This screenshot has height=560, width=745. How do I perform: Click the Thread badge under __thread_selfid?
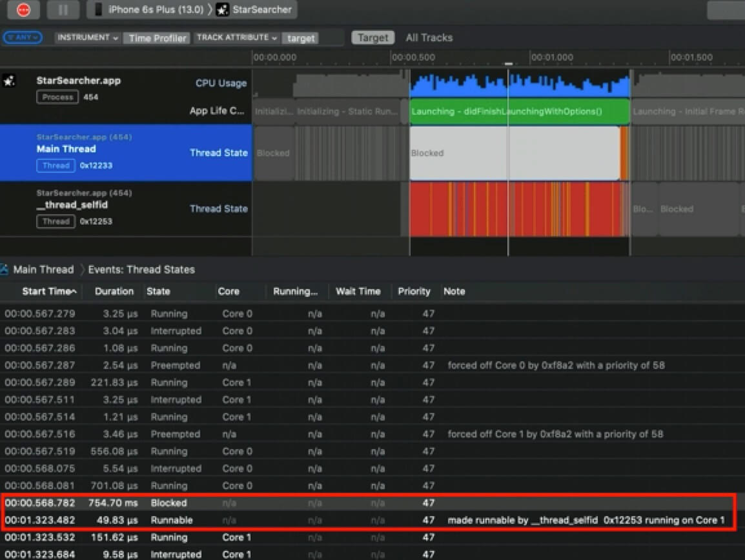tap(56, 221)
